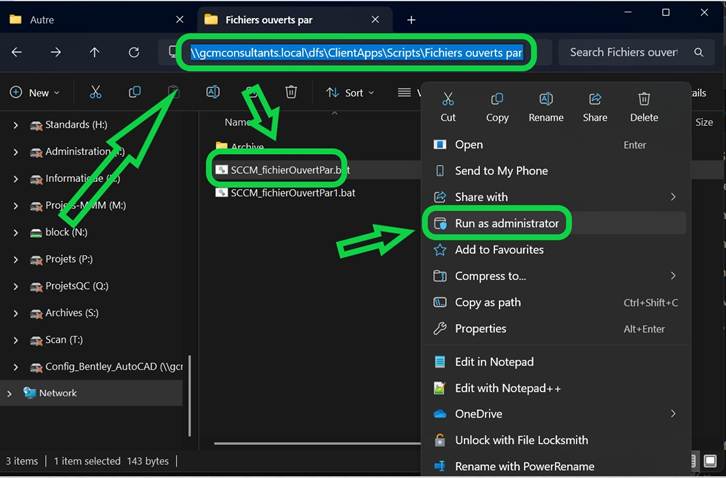Image resolution: width=726 pixels, height=478 pixels.
Task: Go up one folder level
Action: [94, 52]
